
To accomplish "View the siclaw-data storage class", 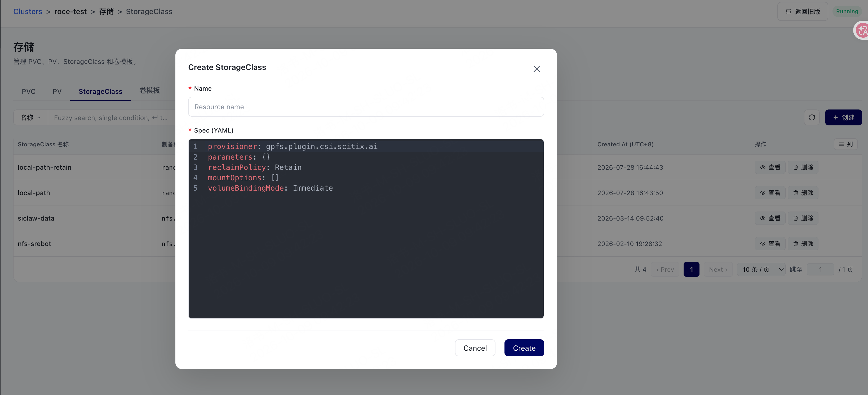I will point(770,218).
